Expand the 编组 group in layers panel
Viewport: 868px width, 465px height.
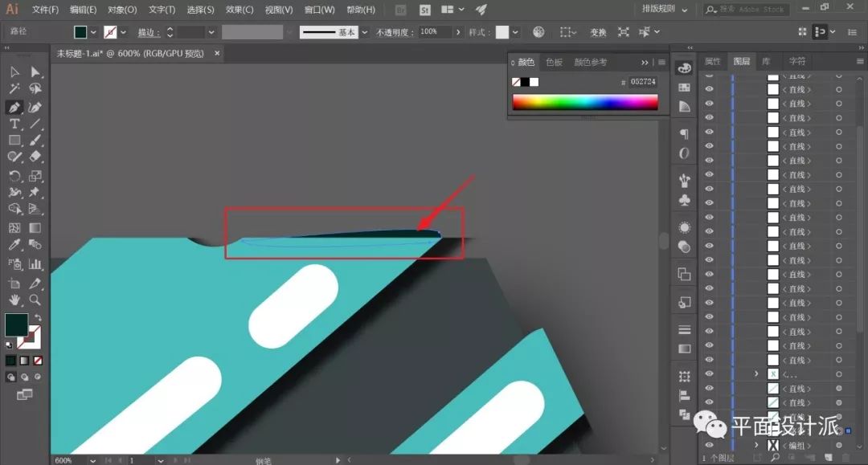(755, 445)
